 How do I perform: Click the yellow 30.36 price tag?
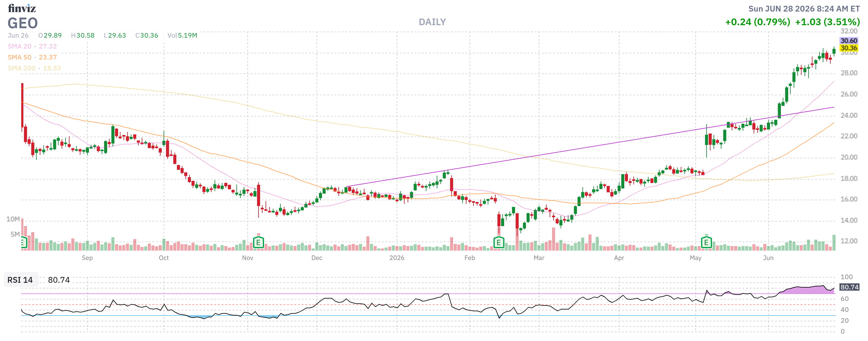click(x=849, y=48)
